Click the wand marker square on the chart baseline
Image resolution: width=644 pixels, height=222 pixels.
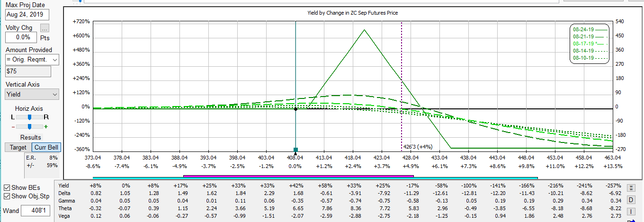(x=295, y=150)
